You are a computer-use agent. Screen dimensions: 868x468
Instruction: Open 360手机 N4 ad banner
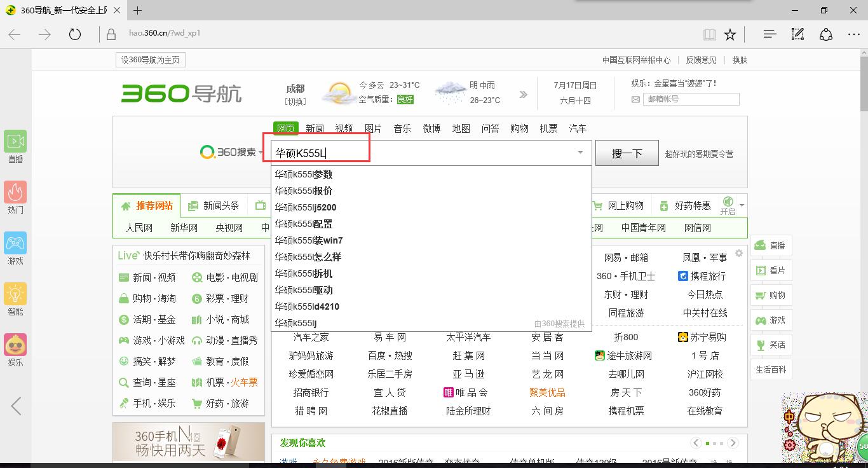coord(189,443)
